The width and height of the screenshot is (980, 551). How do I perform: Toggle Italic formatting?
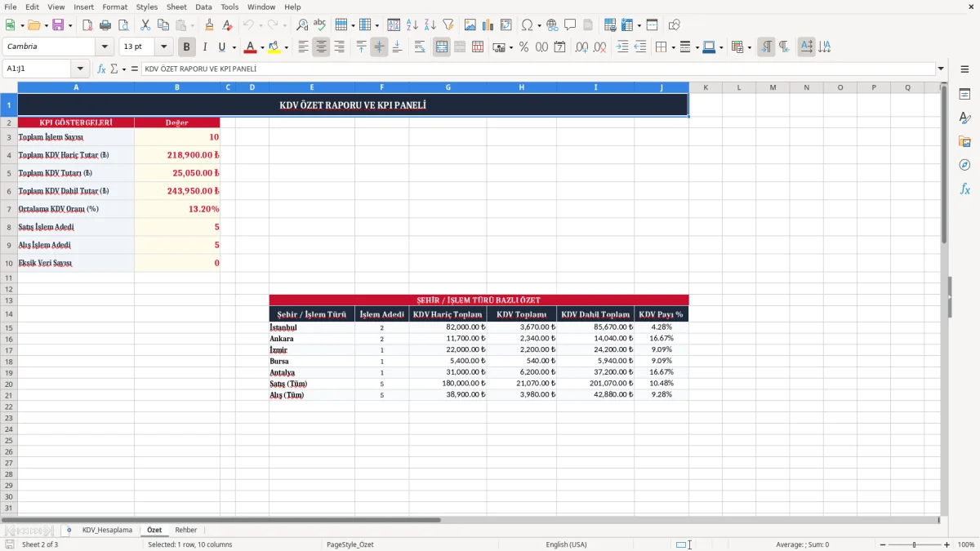click(205, 47)
